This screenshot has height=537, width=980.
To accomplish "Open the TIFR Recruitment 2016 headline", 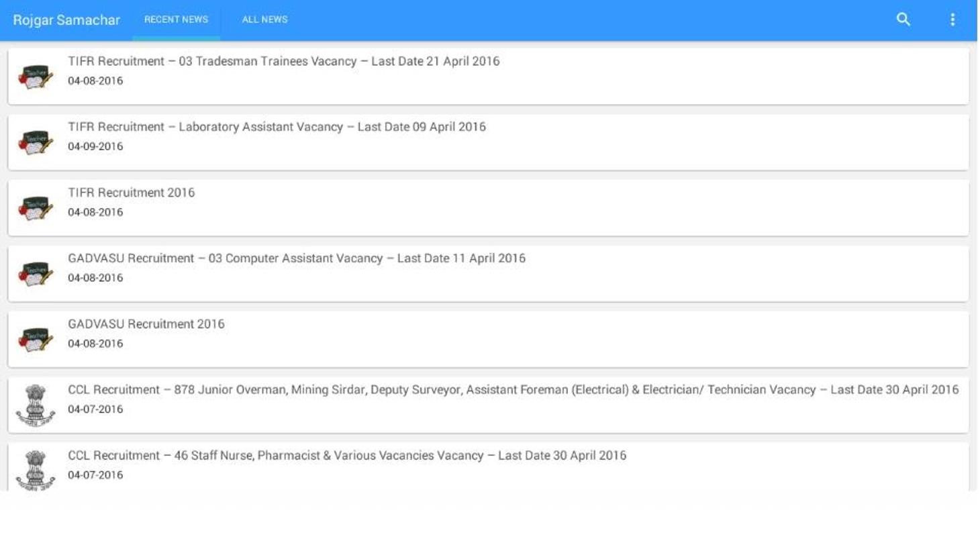I will 132,193.
